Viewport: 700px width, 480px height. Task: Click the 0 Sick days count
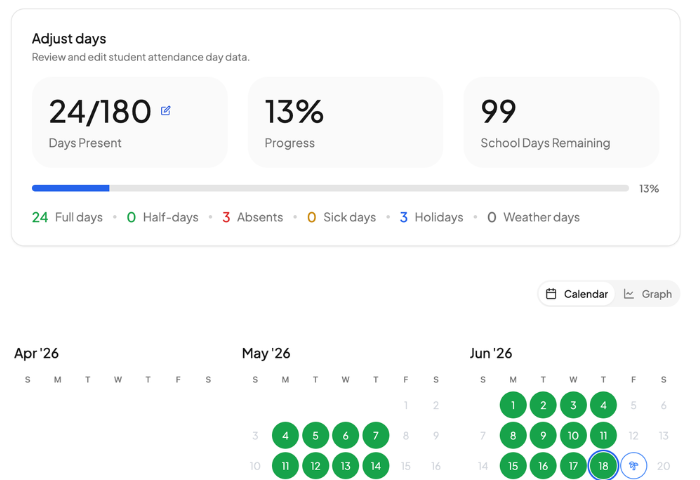click(x=342, y=217)
